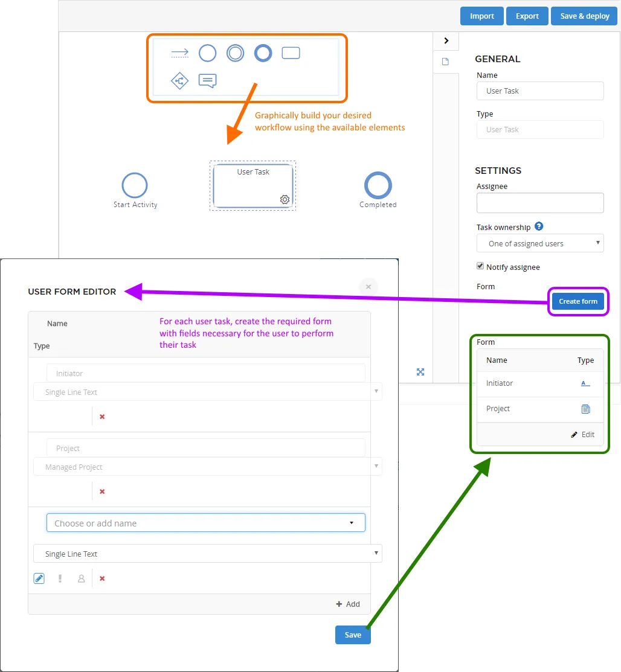Click the Name input field under General
Viewport: 621px width, 672px height.
[x=540, y=91]
